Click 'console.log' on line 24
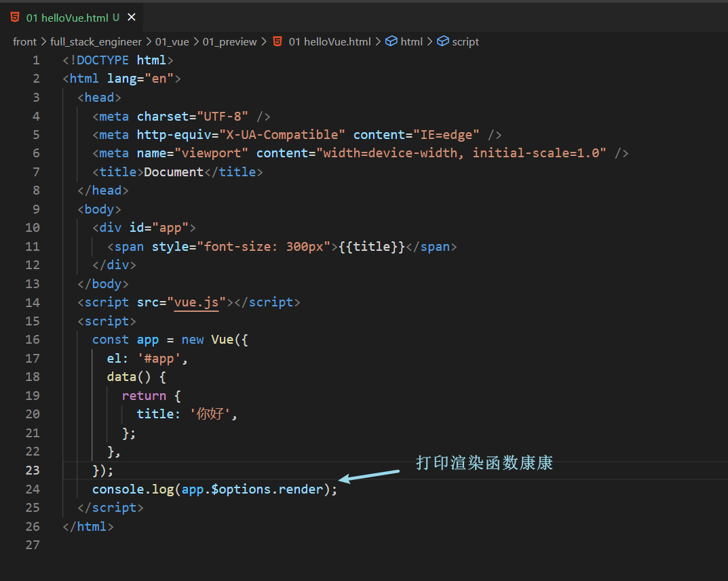Viewport: 728px width, 581px height. 133,489
